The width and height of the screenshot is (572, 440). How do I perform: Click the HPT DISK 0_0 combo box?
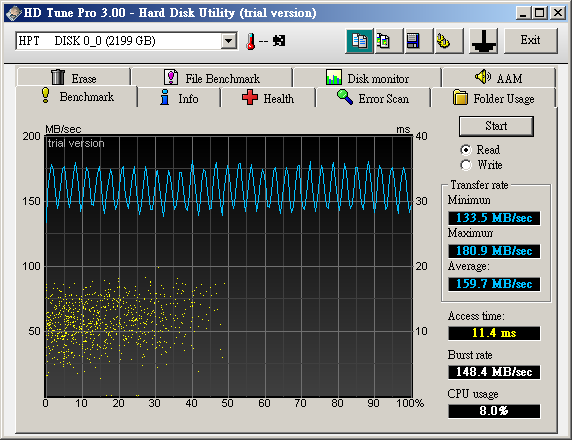pyautogui.click(x=126, y=40)
